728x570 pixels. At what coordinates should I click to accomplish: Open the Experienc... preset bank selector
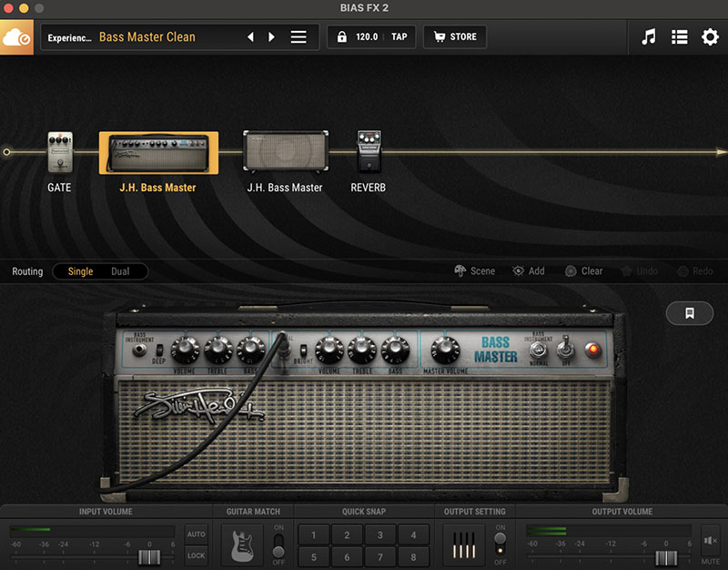70,37
